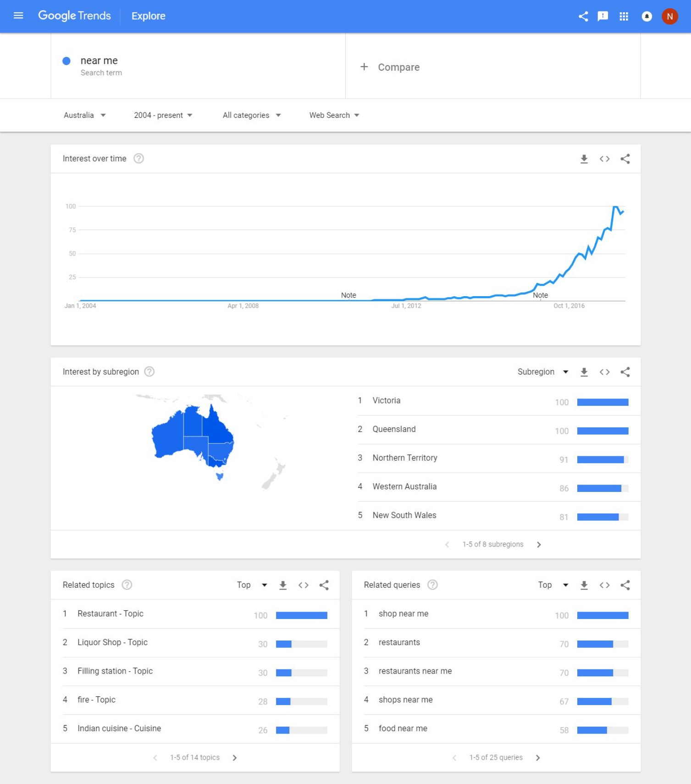Embed the Related queries widget

tap(604, 585)
